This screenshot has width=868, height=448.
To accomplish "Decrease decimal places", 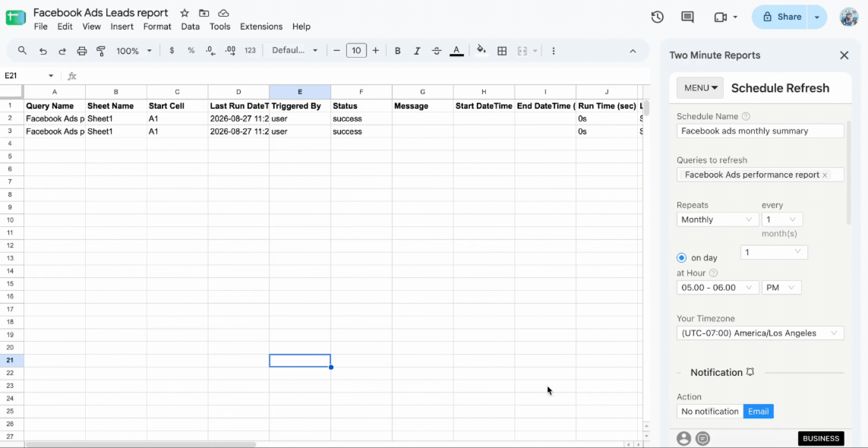I will [x=210, y=50].
